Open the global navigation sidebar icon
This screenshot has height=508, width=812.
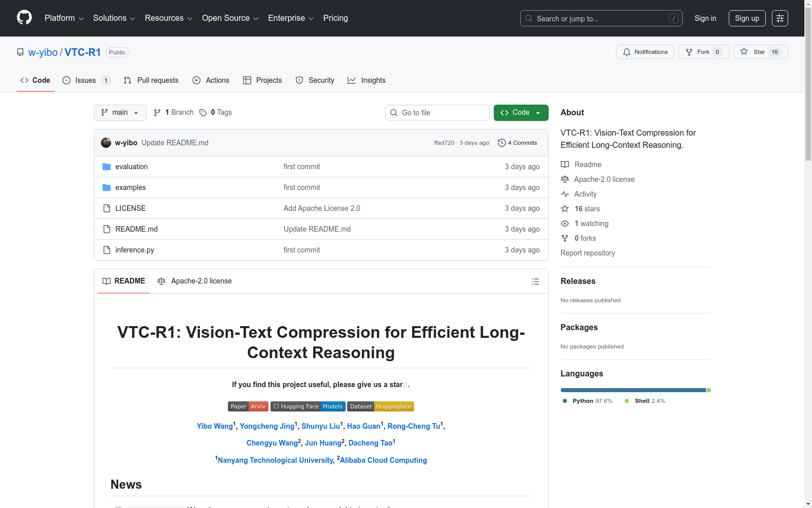pyautogui.click(x=780, y=18)
